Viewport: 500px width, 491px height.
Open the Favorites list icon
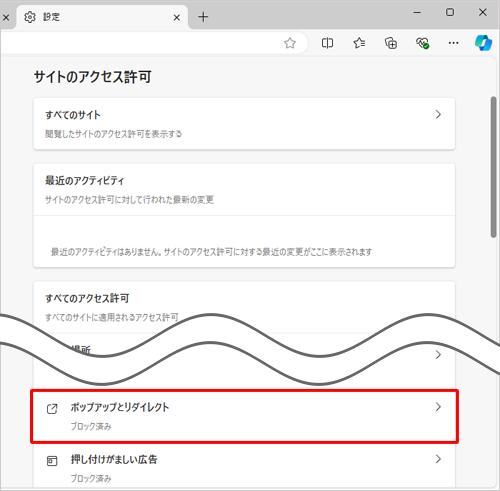tap(359, 43)
